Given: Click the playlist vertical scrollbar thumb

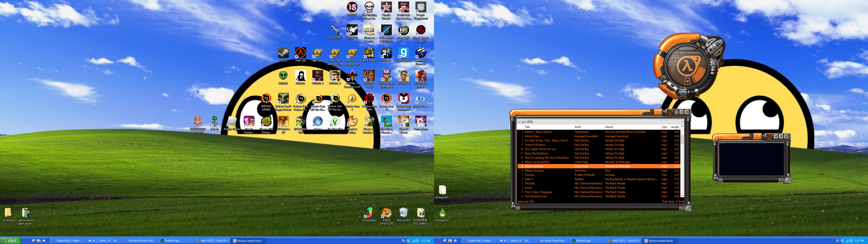Looking at the screenshot, I should 682,139.
